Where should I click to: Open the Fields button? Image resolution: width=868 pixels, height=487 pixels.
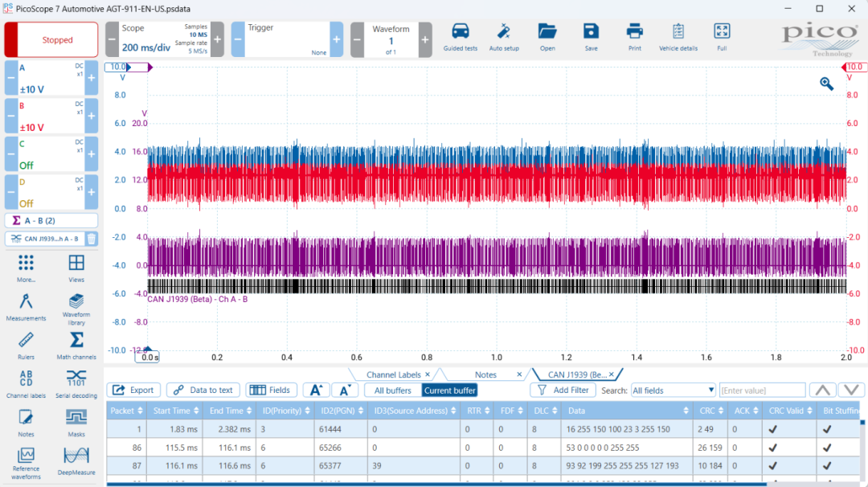tap(271, 390)
